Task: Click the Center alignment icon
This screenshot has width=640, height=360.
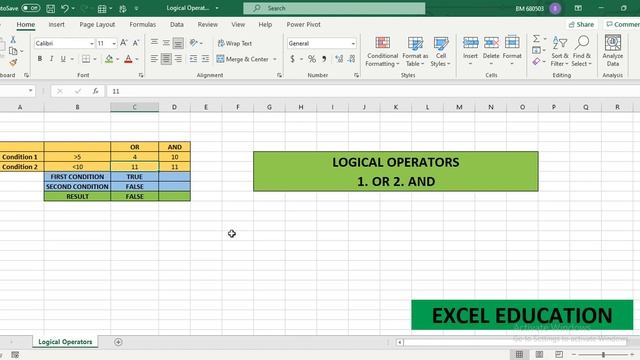Action: (x=166, y=59)
